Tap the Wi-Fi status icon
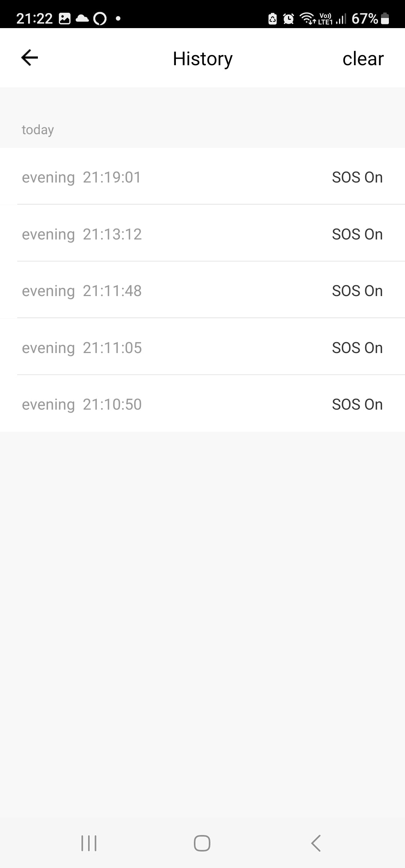Screen dimensions: 405x868 click(x=308, y=18)
